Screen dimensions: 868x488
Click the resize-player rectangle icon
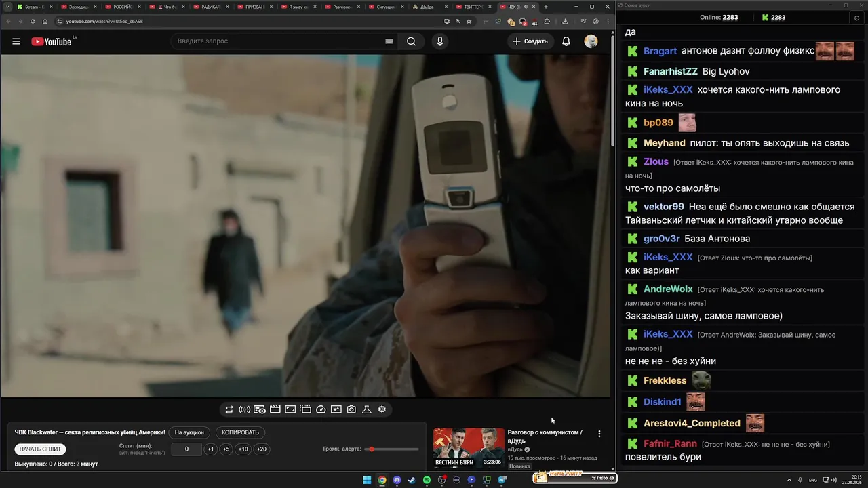pyautogui.click(x=290, y=409)
